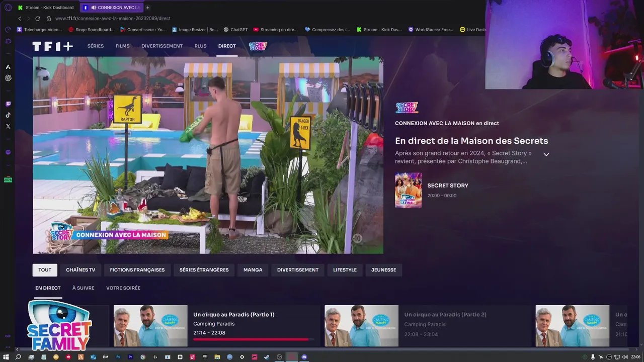Select the CHAÎNES TV filter

tap(80, 270)
